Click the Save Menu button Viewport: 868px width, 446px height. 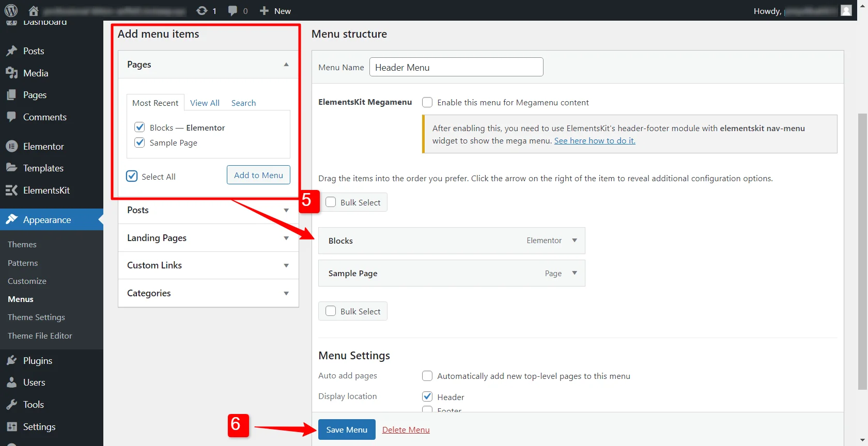click(347, 429)
